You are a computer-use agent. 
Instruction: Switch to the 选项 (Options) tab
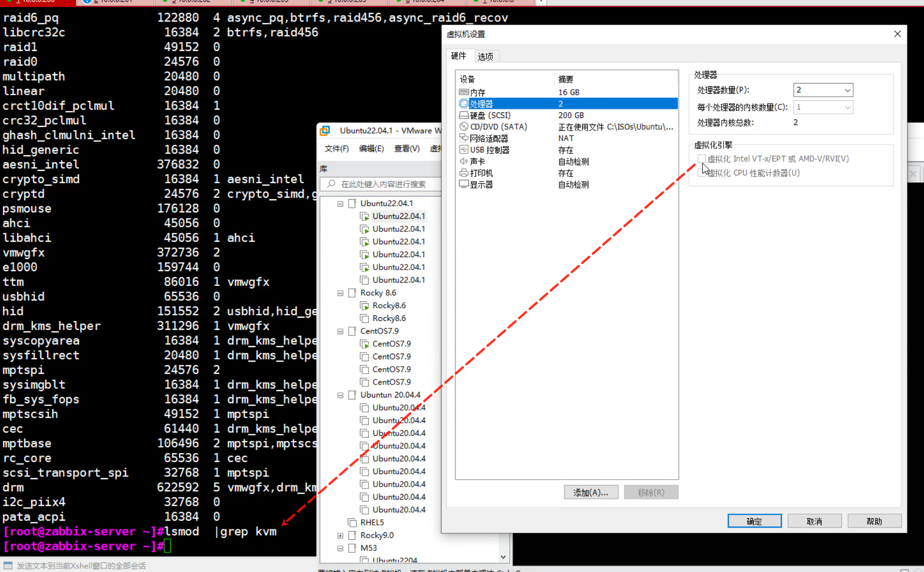485,56
